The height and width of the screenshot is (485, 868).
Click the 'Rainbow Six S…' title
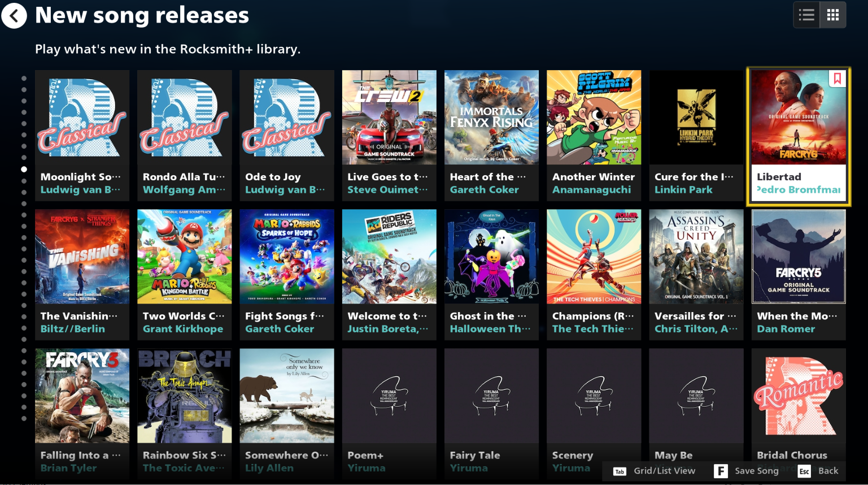[184, 455]
